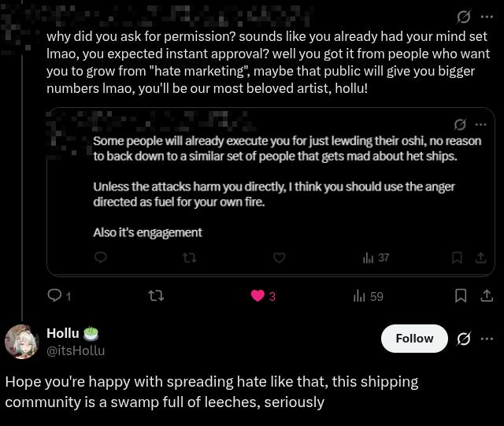Bookmark the quoted tweet
Image resolution: width=504 pixels, height=426 pixels.
(x=457, y=257)
